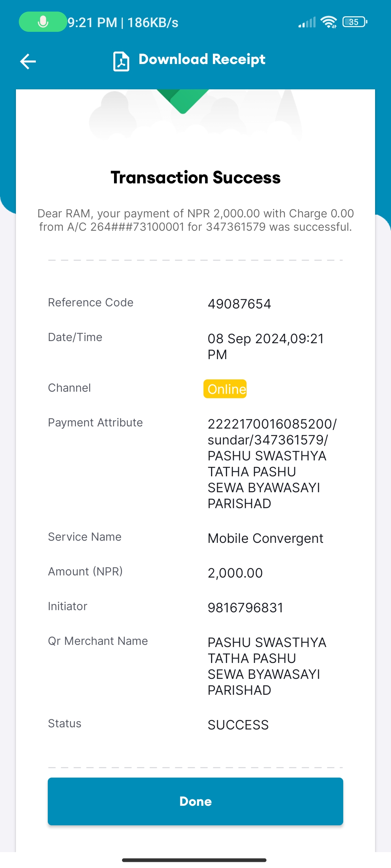Tap the Transaction Success heading

(x=195, y=178)
